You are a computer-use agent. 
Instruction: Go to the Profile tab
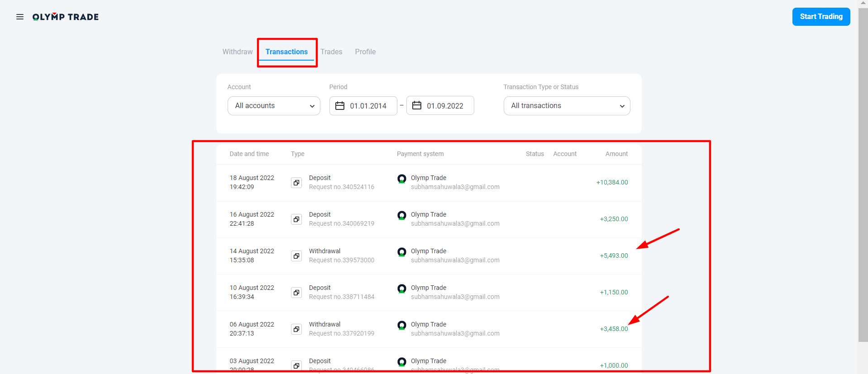[365, 52]
